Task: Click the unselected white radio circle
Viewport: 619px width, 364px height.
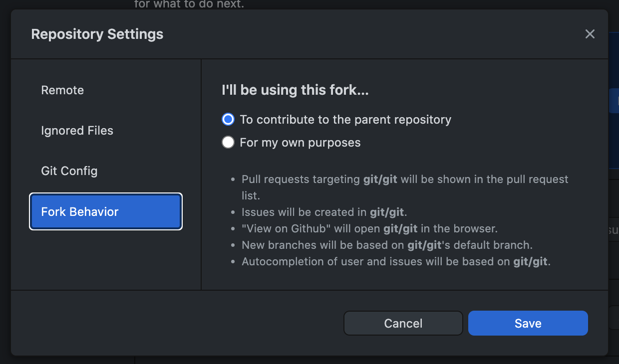Action: click(x=228, y=142)
